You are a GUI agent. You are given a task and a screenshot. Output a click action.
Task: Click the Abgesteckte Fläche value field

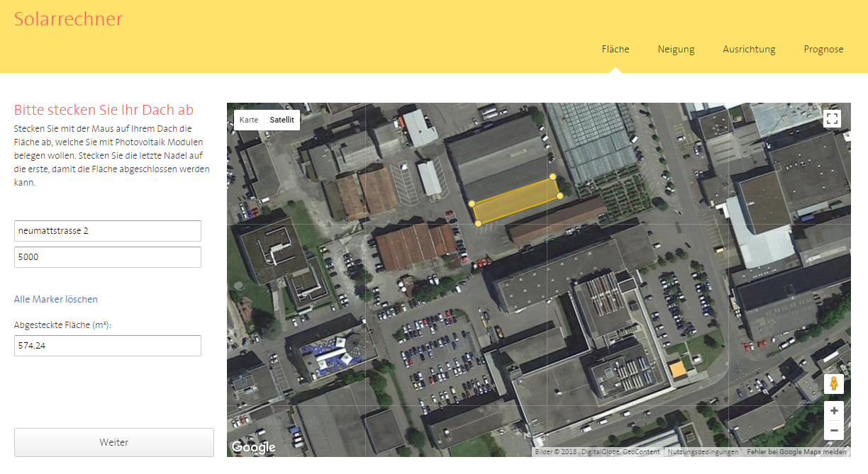pyautogui.click(x=108, y=346)
